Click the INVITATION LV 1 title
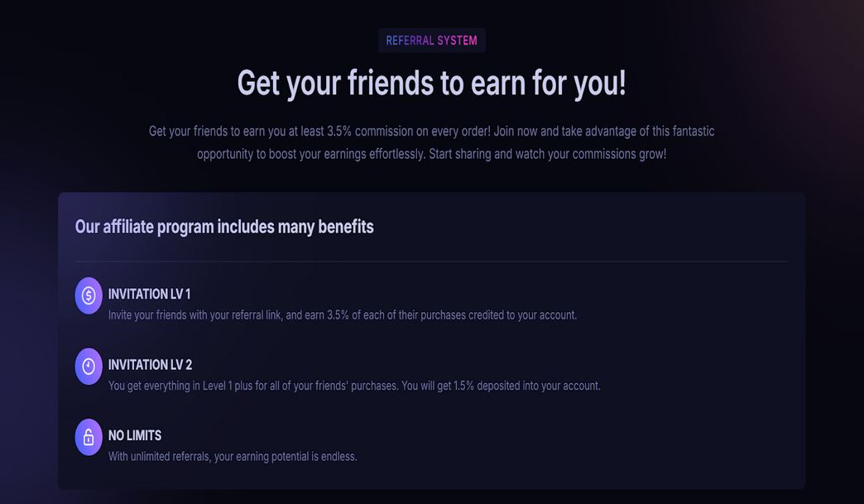The height and width of the screenshot is (504, 864). [149, 294]
